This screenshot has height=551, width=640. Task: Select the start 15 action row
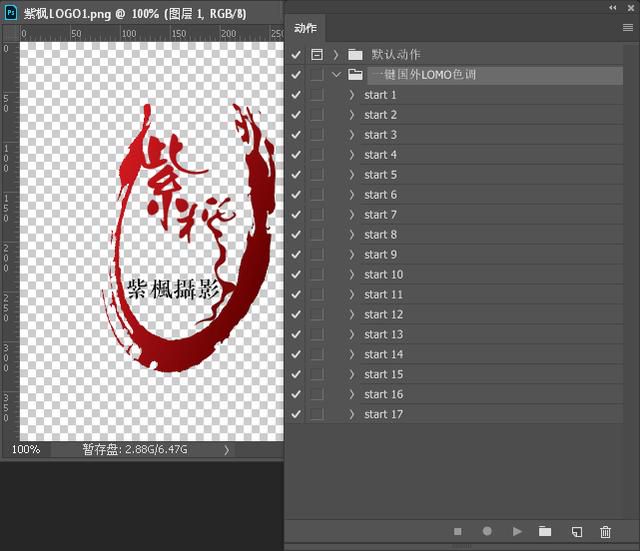point(491,374)
